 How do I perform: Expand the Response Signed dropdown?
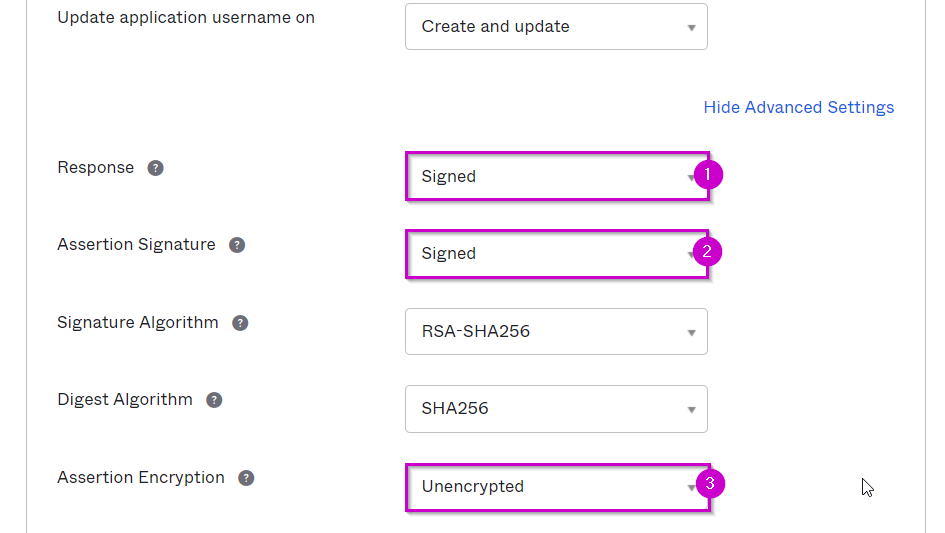point(556,177)
